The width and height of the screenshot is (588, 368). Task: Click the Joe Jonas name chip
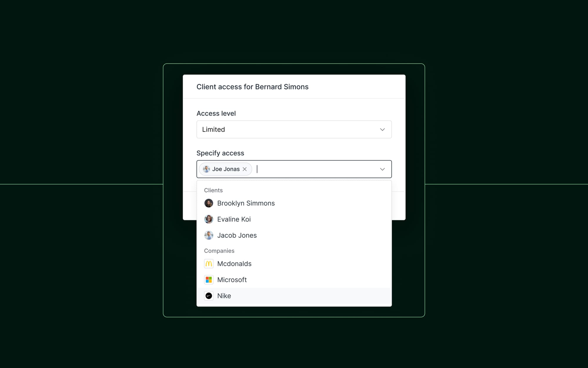(x=226, y=169)
